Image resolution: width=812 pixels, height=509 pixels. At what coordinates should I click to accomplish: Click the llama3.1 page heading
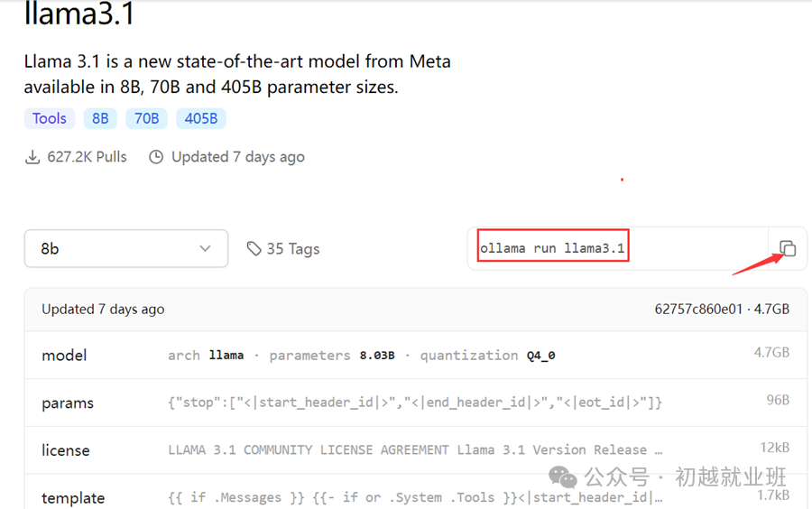click(x=79, y=14)
